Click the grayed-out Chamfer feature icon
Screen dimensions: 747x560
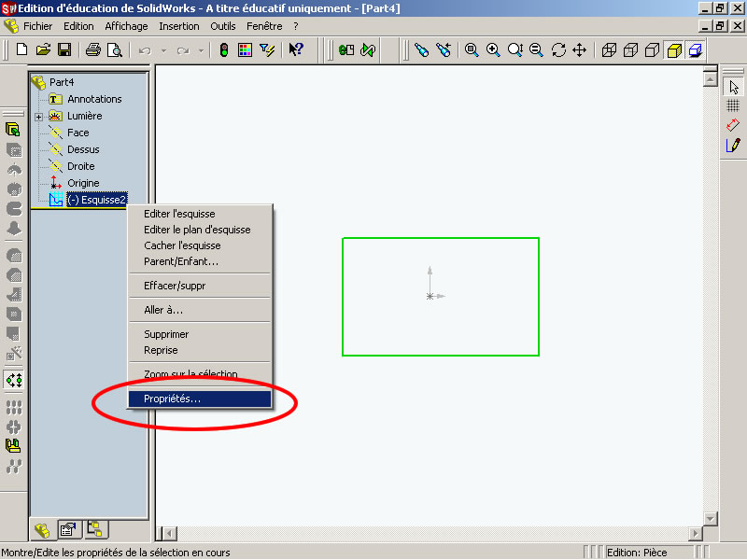pyautogui.click(x=14, y=275)
